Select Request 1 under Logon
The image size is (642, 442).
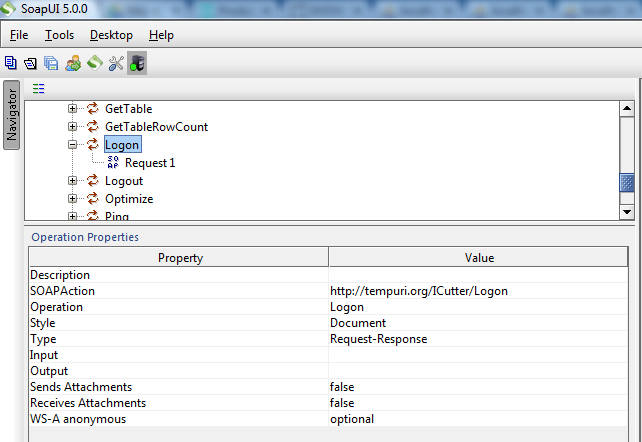[149, 163]
